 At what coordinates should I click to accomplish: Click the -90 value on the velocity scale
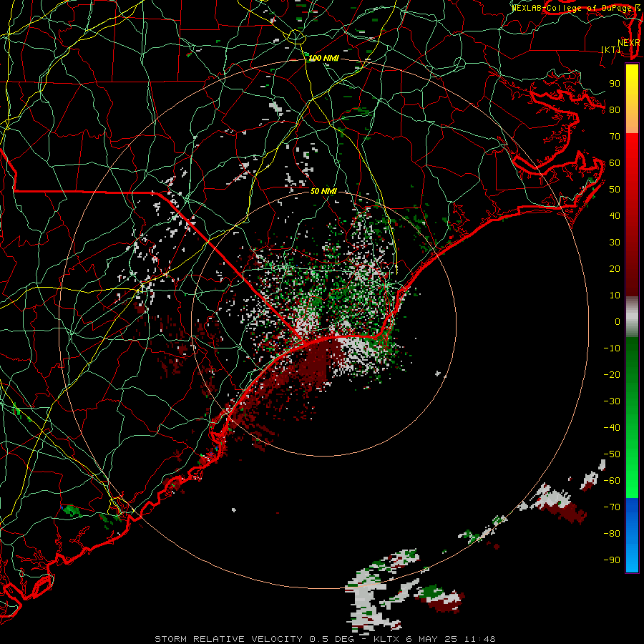click(x=612, y=560)
